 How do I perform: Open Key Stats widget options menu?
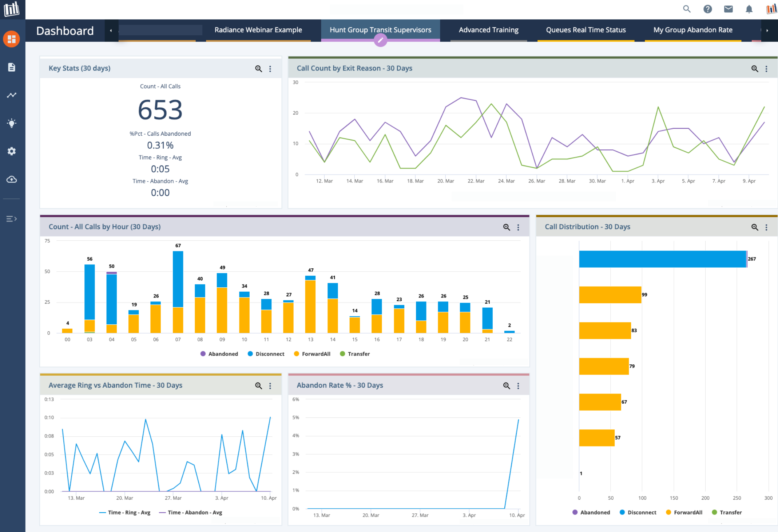click(270, 69)
